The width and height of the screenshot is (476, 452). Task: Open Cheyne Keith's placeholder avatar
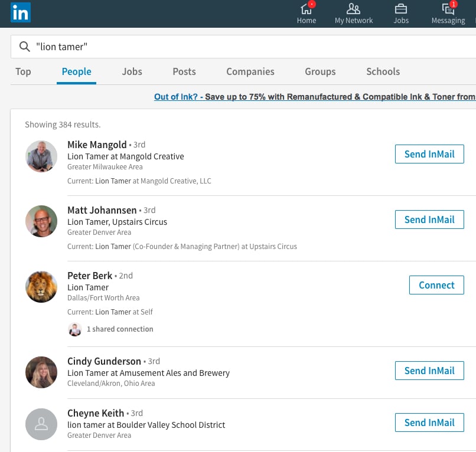point(41,424)
